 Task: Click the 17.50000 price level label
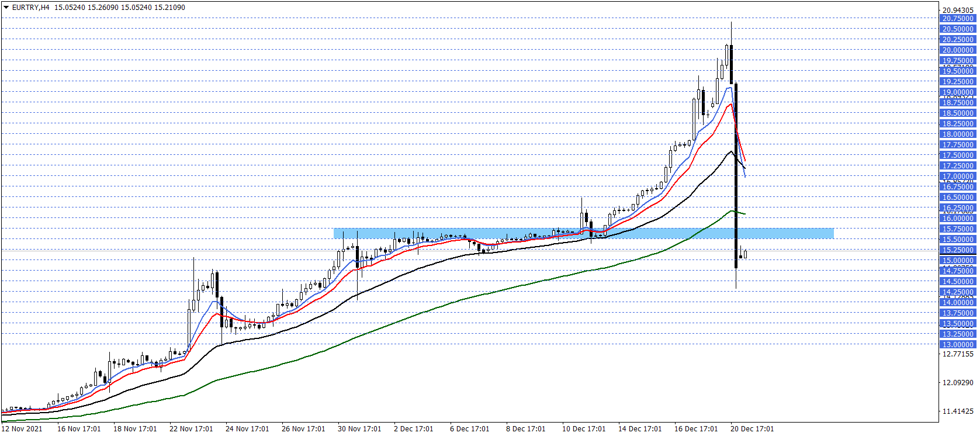[x=957, y=155]
